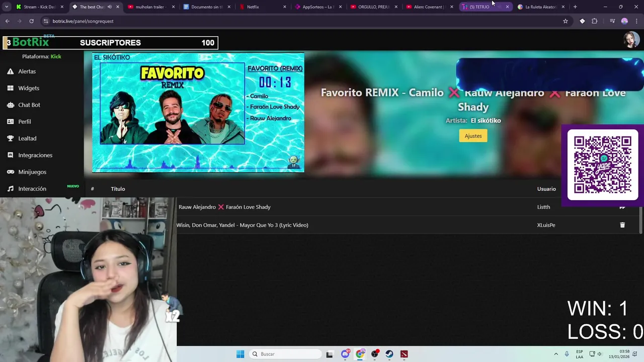Click the Yape QR code
This screenshot has width=644, height=362.
click(603, 164)
